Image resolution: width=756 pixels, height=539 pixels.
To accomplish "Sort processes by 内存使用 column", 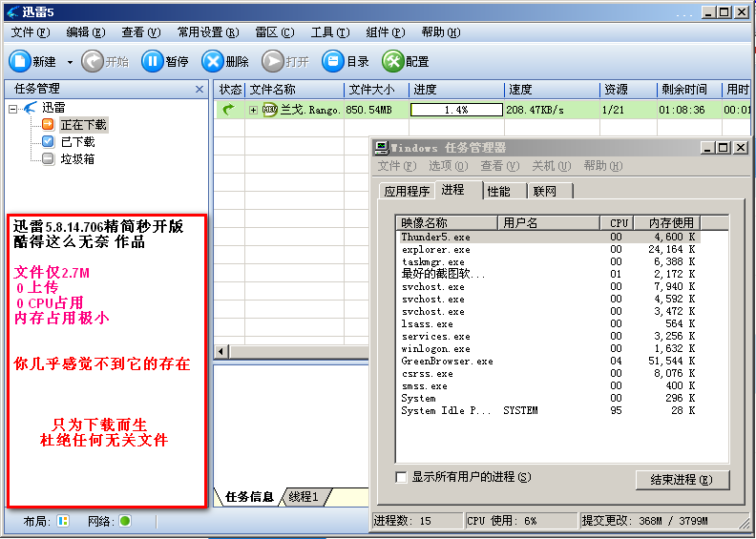I will tap(666, 222).
